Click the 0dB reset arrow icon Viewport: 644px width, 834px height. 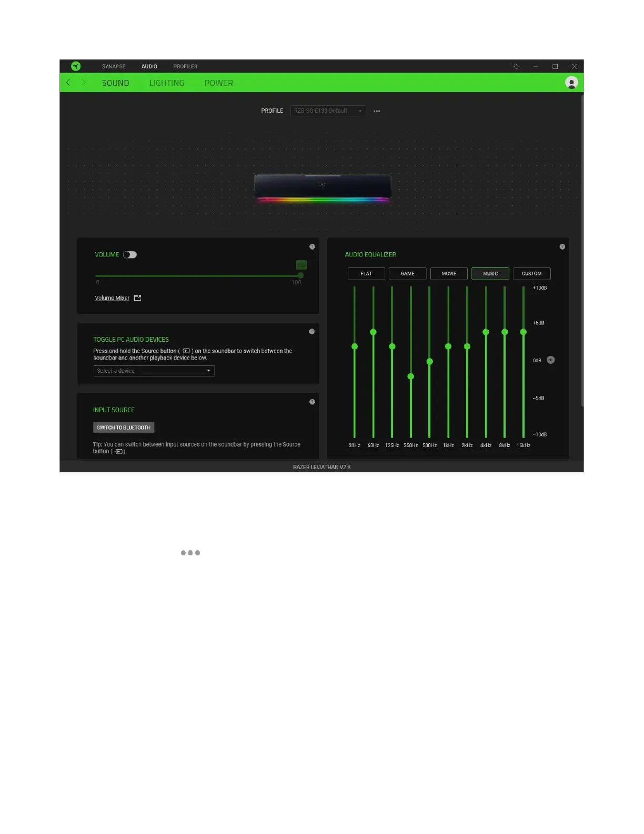coord(550,360)
